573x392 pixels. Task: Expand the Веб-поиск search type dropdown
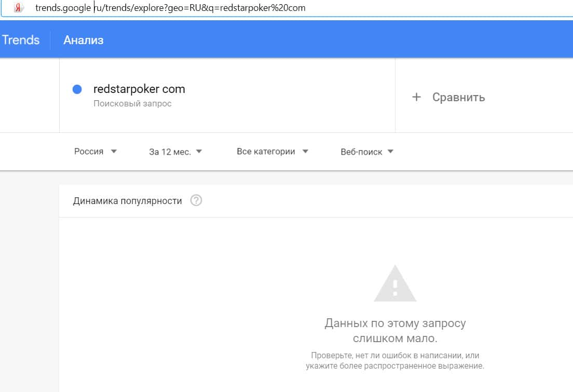click(367, 152)
